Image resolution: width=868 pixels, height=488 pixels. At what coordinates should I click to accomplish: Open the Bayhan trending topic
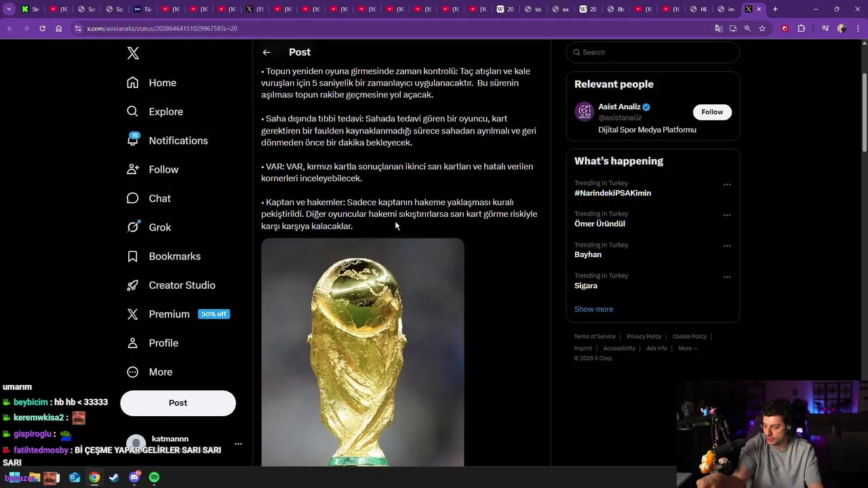point(588,254)
